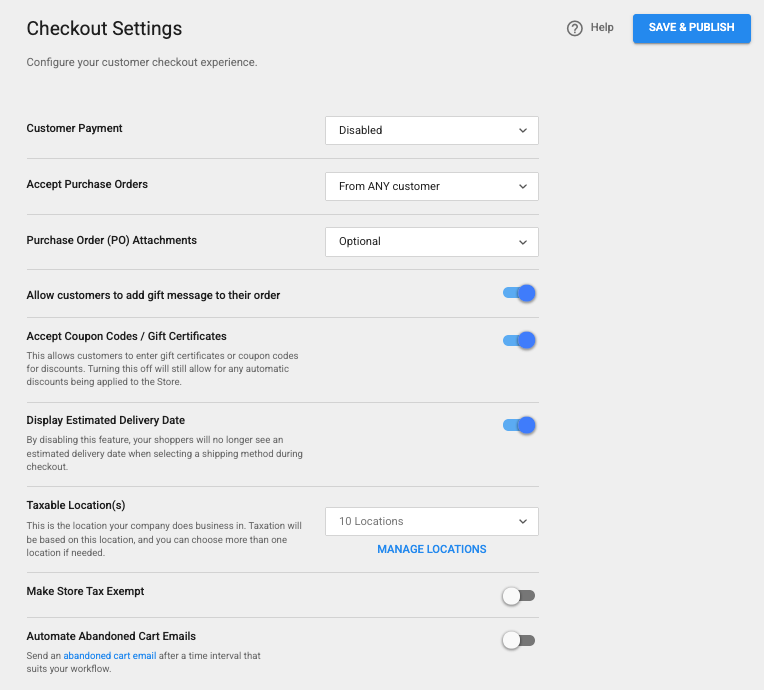This screenshot has width=764, height=690.
Task: Click the Make Store Tax Exempt label
Action: pos(85,591)
